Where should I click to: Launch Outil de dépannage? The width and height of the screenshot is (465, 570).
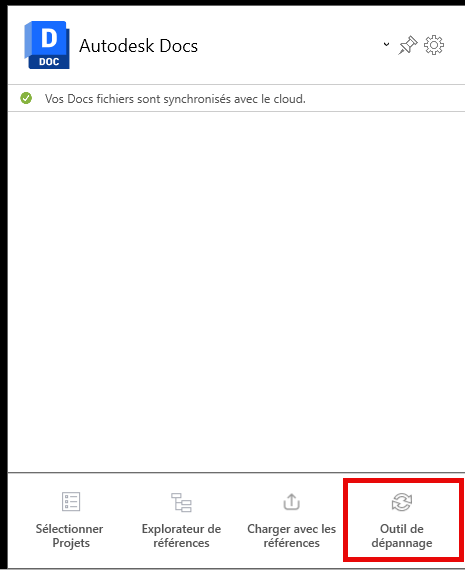pyautogui.click(x=402, y=521)
